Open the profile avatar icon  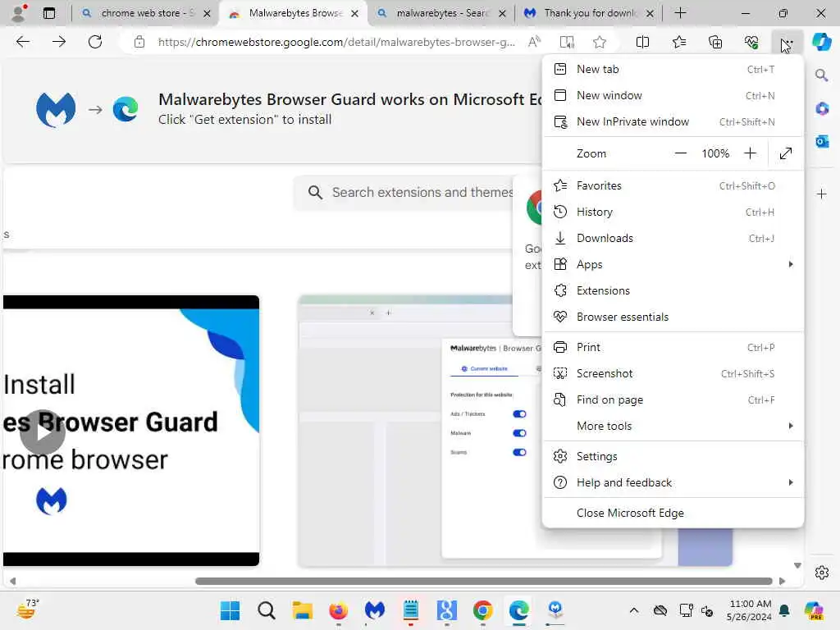tap(19, 13)
